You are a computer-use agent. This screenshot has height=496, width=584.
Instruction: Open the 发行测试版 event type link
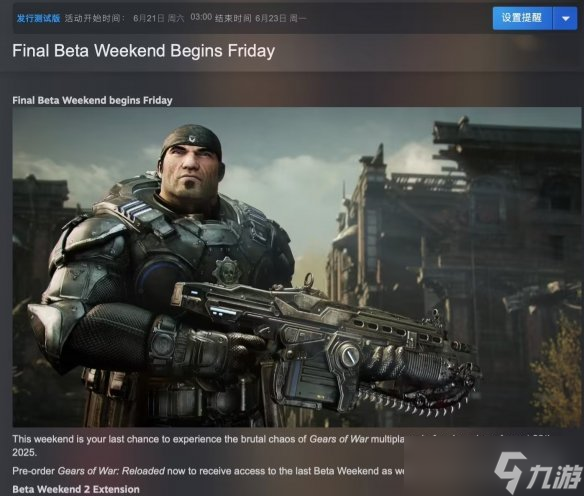[38, 18]
